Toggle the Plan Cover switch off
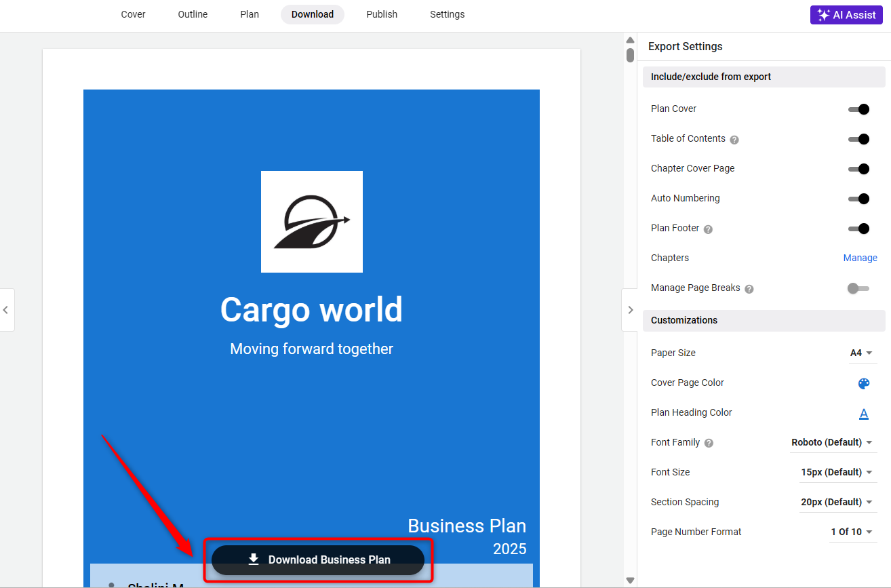This screenshot has width=891, height=588. point(858,109)
